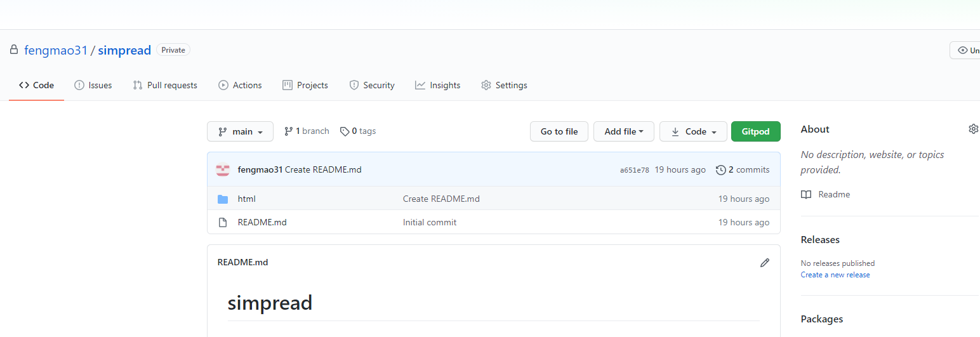
Task: Click Create a new release
Action: (x=835, y=275)
